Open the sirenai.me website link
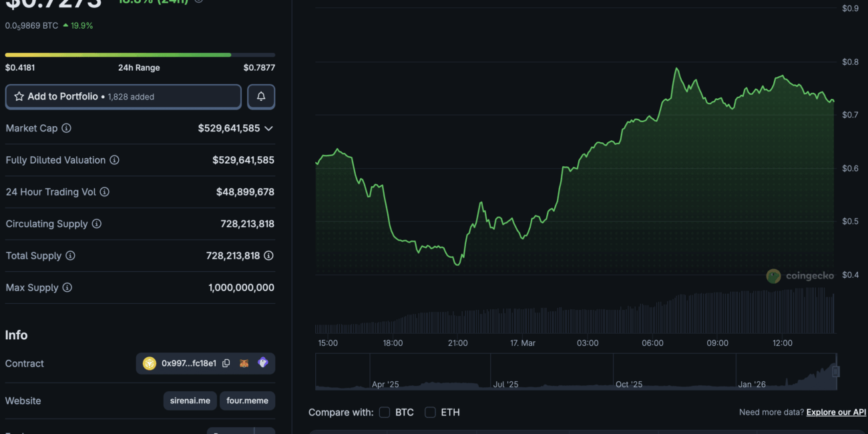The height and width of the screenshot is (434, 868). point(190,401)
